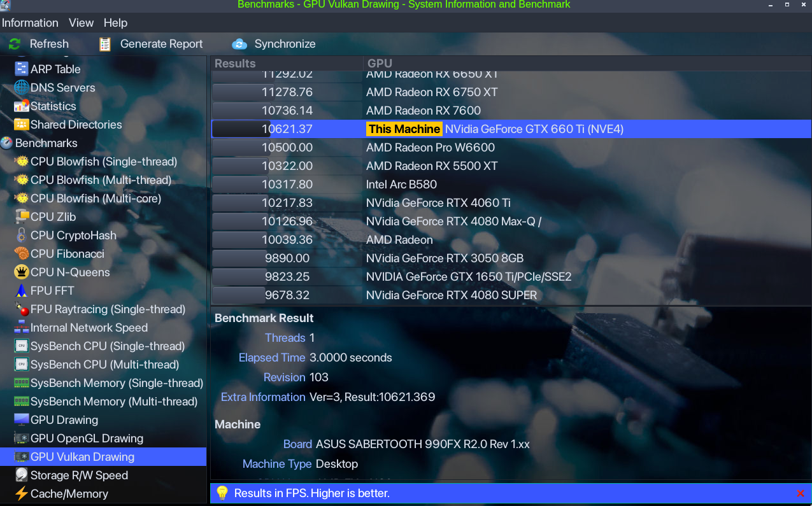Image resolution: width=812 pixels, height=506 pixels.
Task: Select the AMD Radeon RX 5500 XT row
Action: point(511,165)
